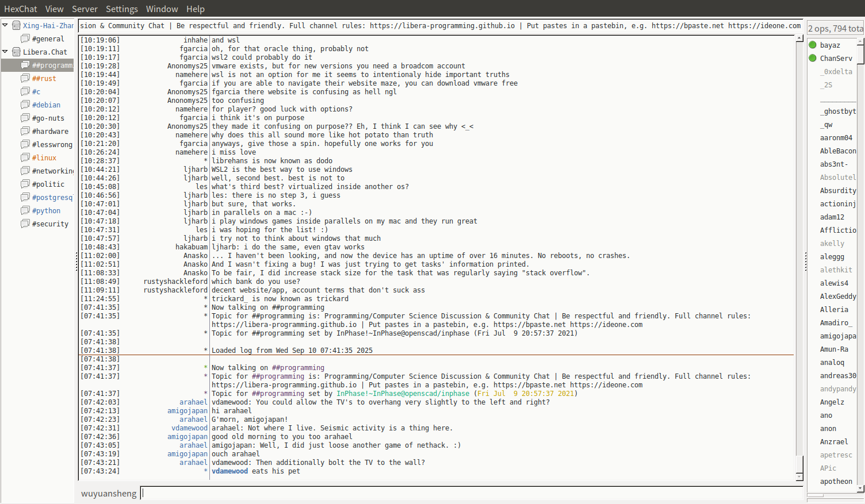Select the #hardware channel

point(50,131)
